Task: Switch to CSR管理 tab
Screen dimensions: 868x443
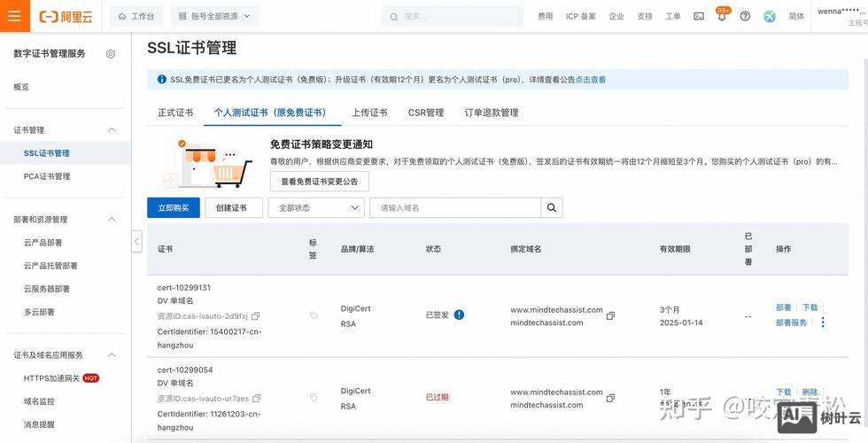Action: tap(426, 113)
